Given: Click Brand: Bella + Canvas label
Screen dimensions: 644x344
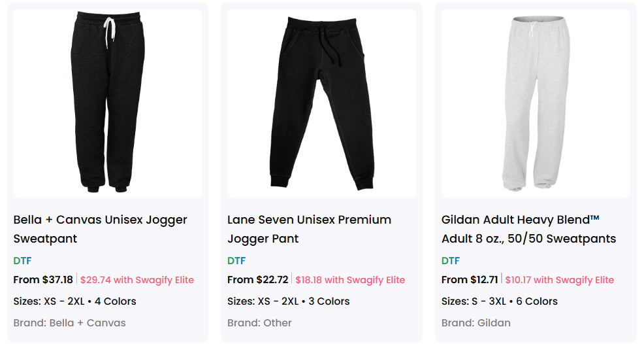Looking at the screenshot, I should coord(69,322).
